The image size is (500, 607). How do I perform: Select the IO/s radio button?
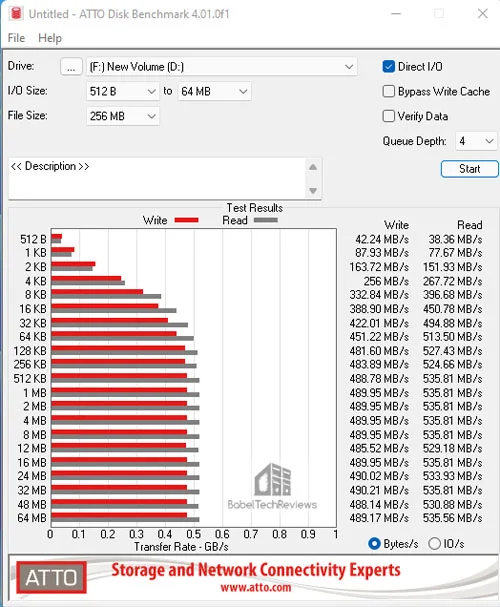[x=434, y=544]
